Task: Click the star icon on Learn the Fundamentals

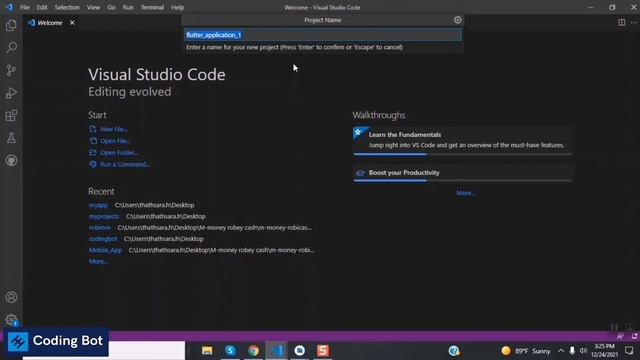Action: click(x=358, y=132)
